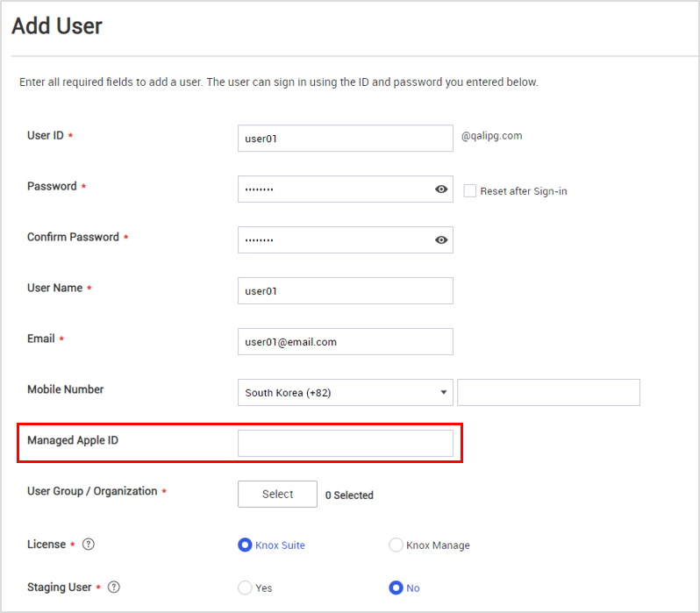Screen dimensions: 700x613
Task: Click the '0 Selected' text
Action: (349, 495)
